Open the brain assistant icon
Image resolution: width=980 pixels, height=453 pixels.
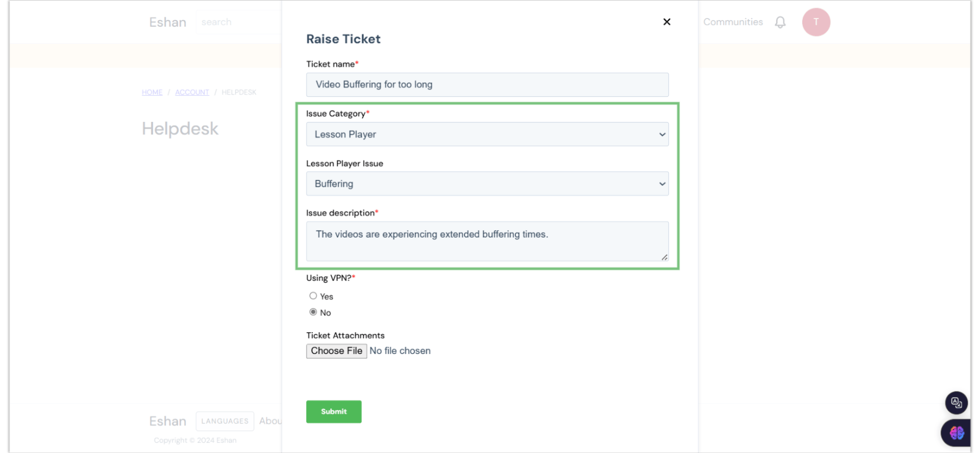click(x=957, y=432)
